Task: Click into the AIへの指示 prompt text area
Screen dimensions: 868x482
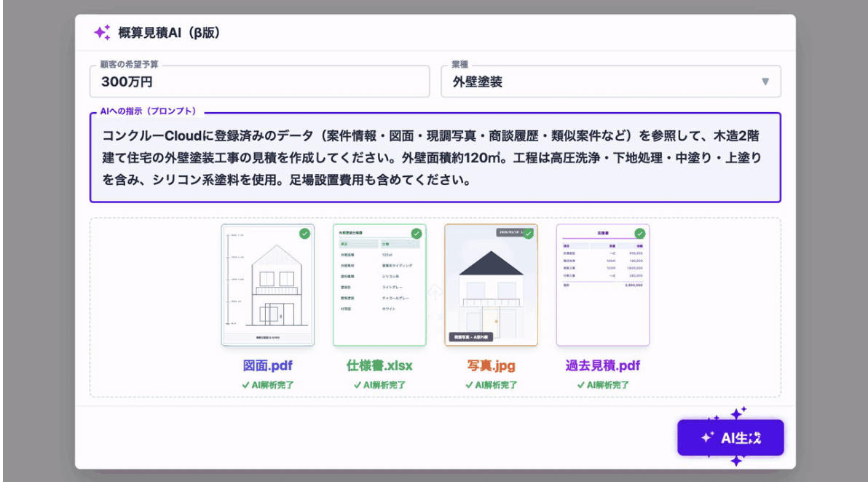Action: 435,157
